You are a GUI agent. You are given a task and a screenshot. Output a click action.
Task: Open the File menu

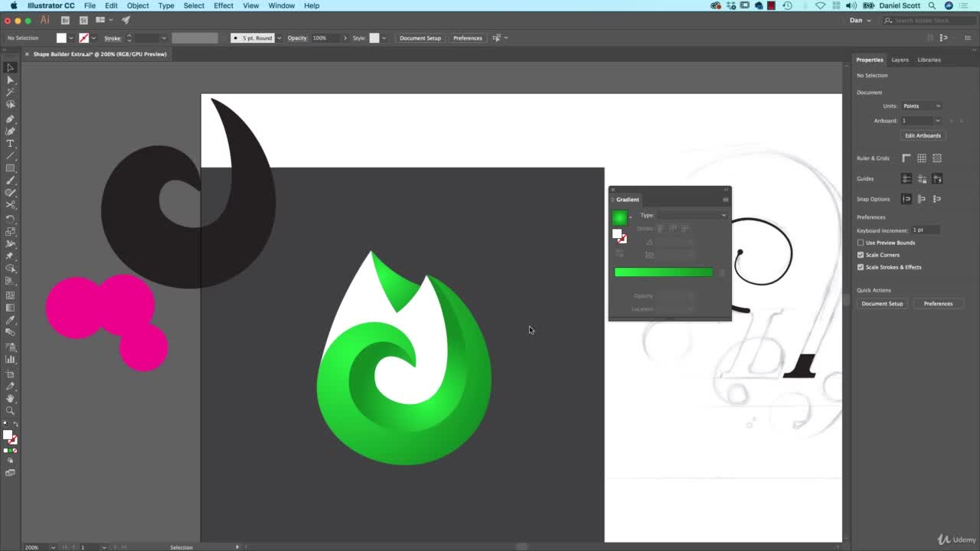point(90,5)
